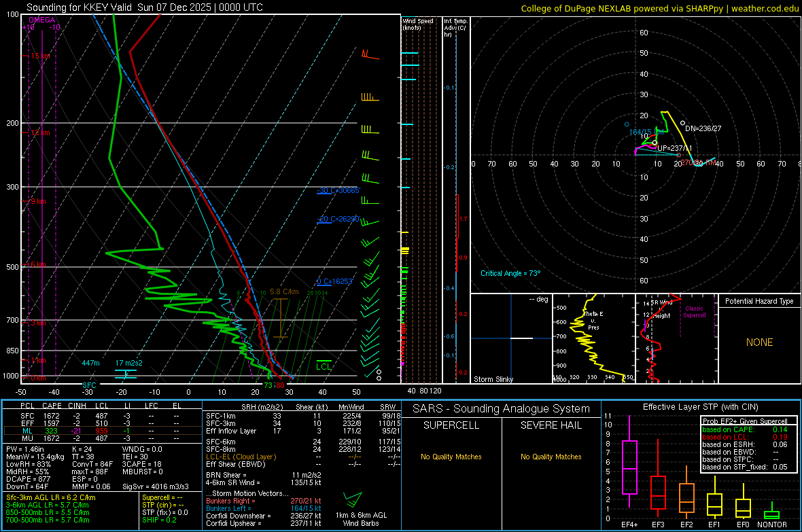
Task: Click the SARS - Sounding Analogue System header
Action: click(502, 409)
